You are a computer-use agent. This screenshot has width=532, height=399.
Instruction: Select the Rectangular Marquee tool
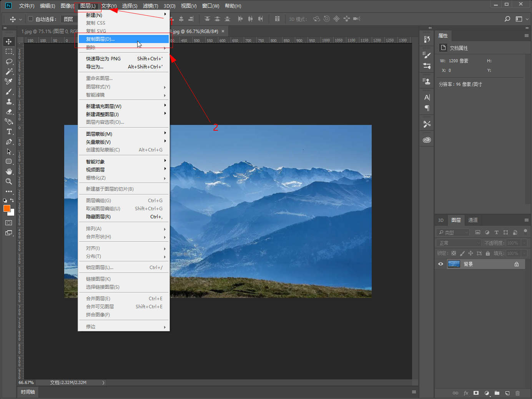(9, 52)
